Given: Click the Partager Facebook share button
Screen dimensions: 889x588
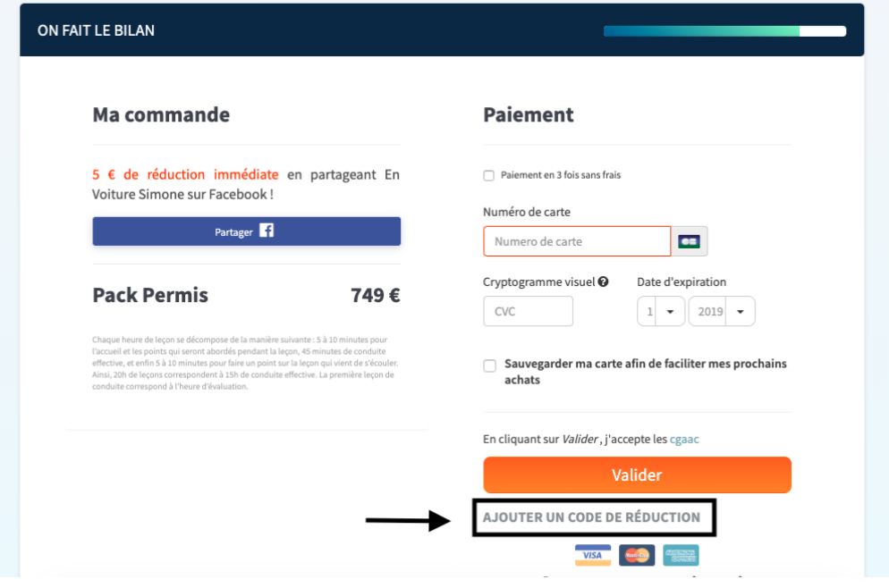Looking at the screenshot, I should coord(246,231).
